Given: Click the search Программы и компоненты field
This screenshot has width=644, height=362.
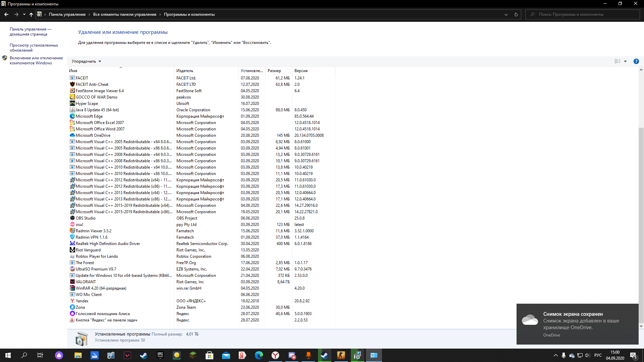Looking at the screenshot, I should [583, 14].
